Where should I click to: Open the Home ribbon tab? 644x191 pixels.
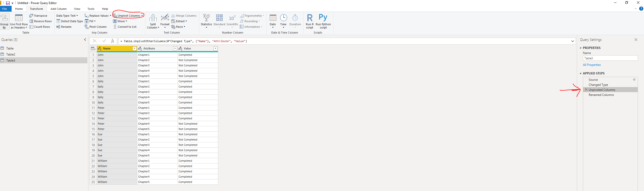pyautogui.click(x=19, y=9)
